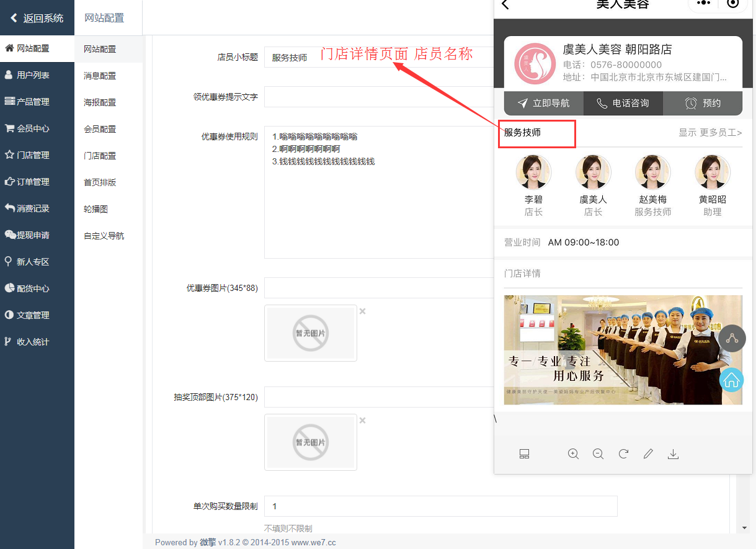756x549 pixels.
Task: Click the rotate icon in viewer toolbar
Action: coord(623,454)
